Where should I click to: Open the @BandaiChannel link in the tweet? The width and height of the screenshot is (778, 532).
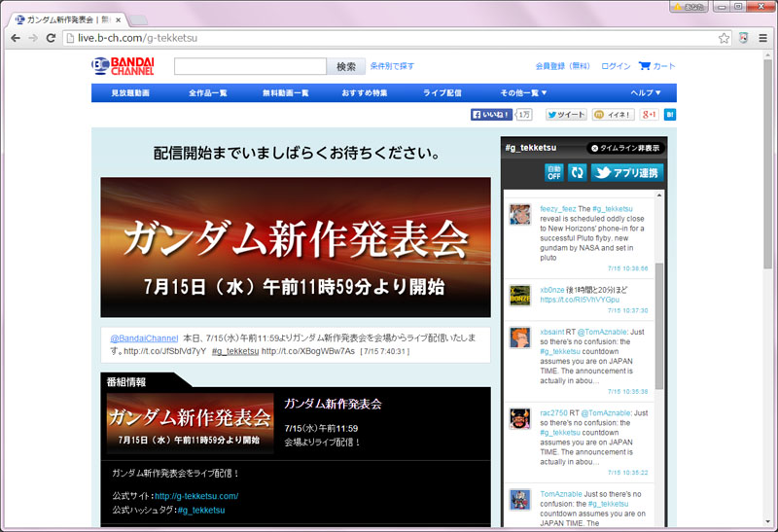pos(144,338)
